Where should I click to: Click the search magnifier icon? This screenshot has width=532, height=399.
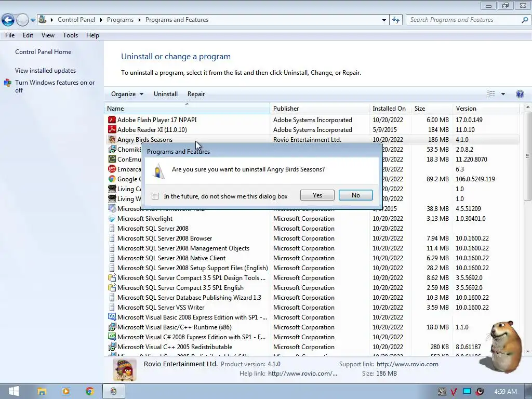(x=525, y=20)
